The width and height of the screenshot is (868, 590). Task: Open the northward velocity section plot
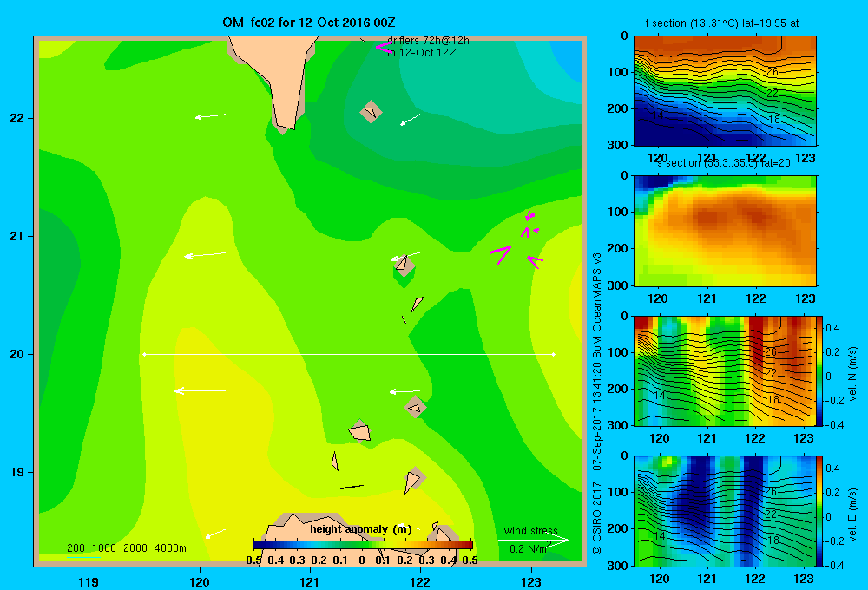tap(725, 370)
